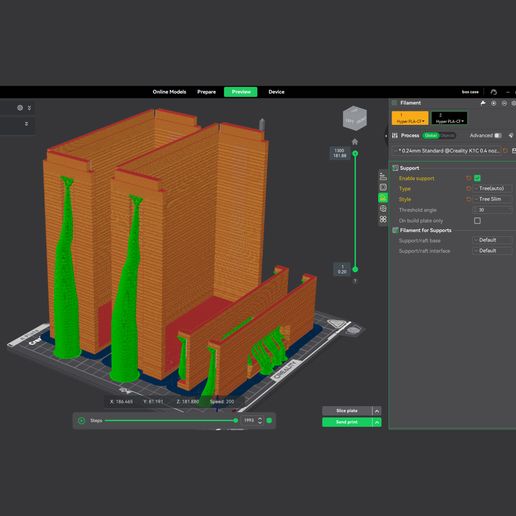
Task: Select filament 1 orange Hyper PLA-CF
Action: click(x=410, y=118)
